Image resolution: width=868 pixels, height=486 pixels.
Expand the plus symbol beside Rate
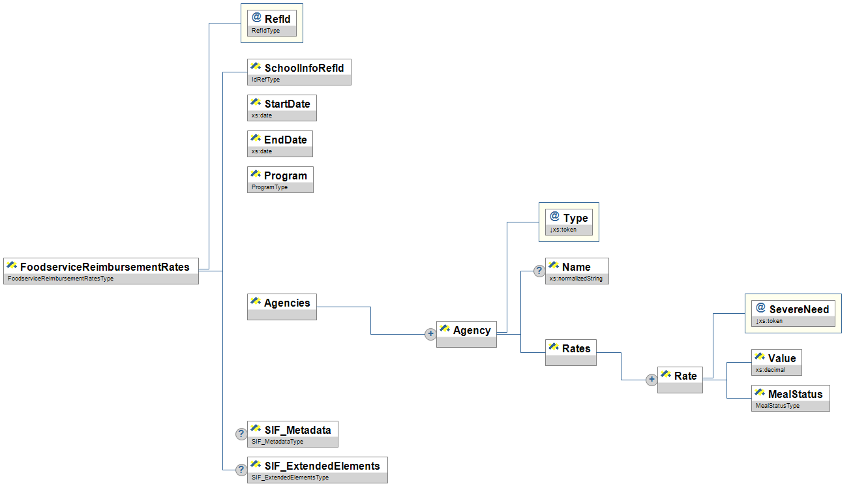click(651, 380)
